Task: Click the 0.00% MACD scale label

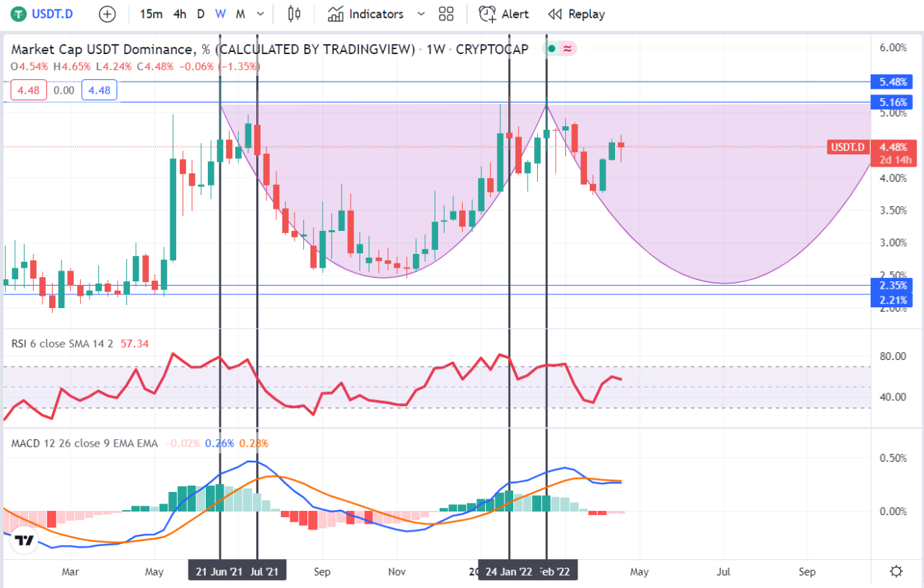Action: [x=892, y=512]
